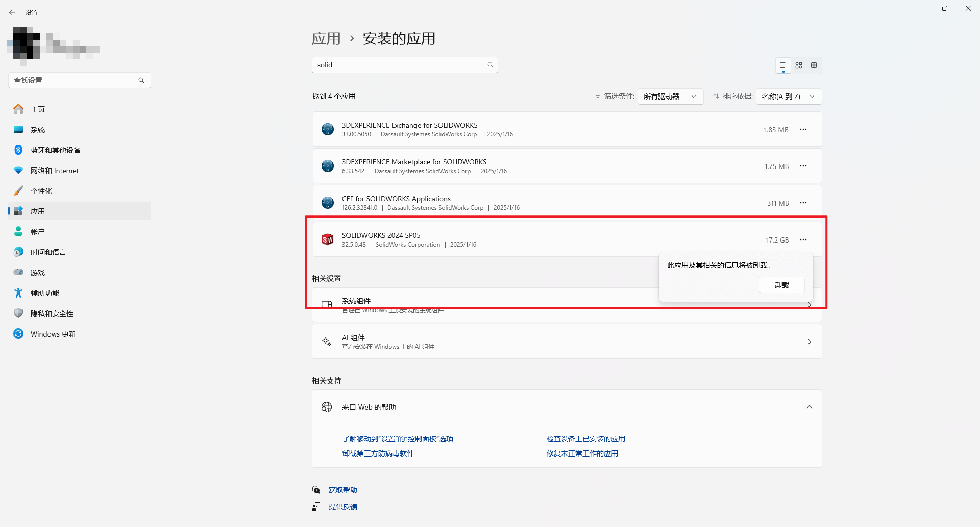
Task: Click the search icon in 查找设置 box
Action: pos(141,80)
